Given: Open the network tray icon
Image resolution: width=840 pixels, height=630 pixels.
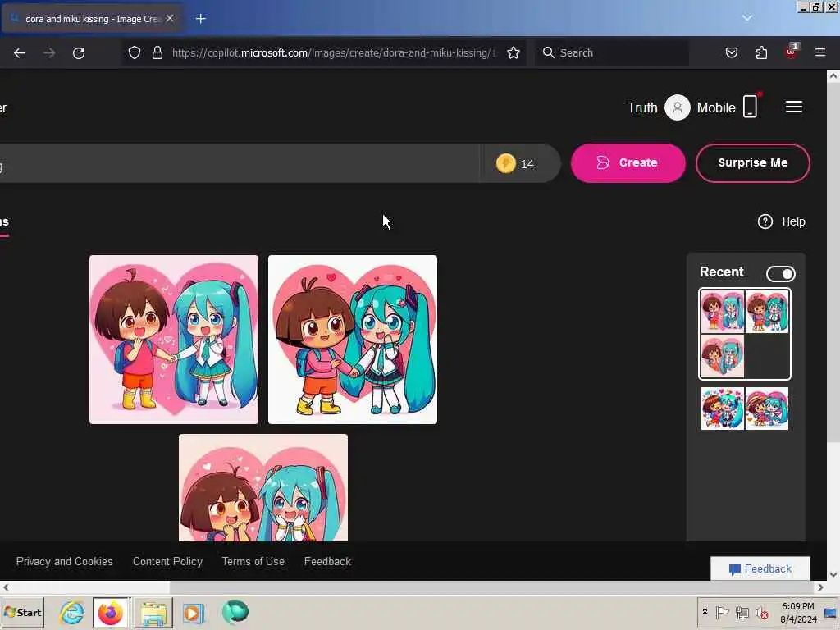Looking at the screenshot, I should click(742, 612).
